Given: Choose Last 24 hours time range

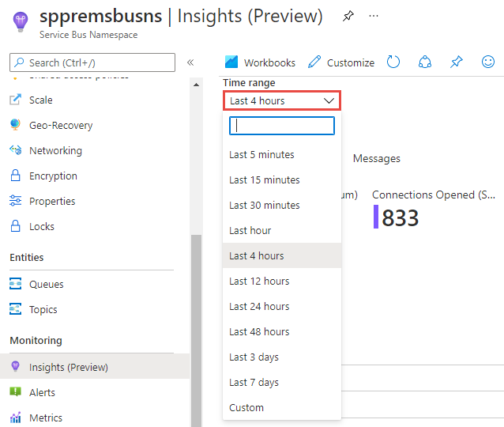Looking at the screenshot, I should tap(259, 306).
